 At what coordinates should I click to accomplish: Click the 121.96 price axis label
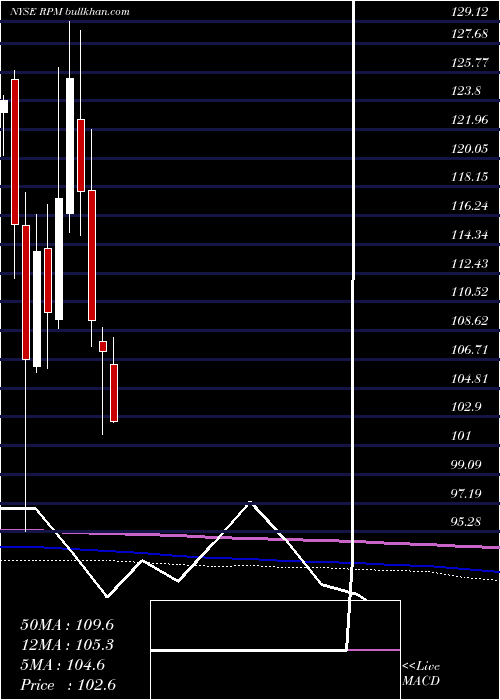tap(470, 120)
